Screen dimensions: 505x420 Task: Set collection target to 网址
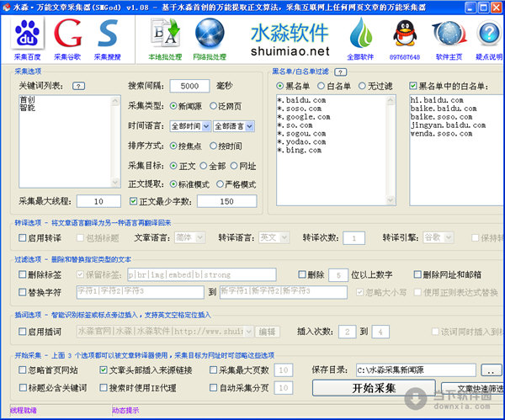click(x=243, y=166)
